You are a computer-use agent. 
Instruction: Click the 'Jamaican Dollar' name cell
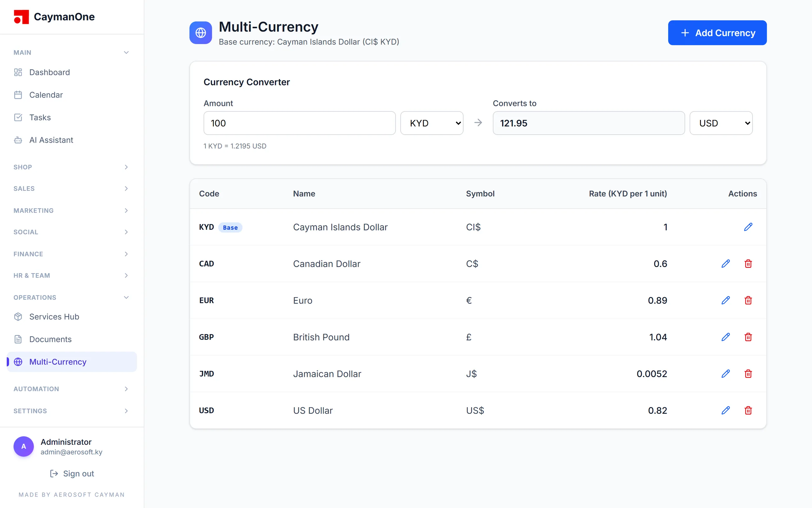(x=327, y=374)
